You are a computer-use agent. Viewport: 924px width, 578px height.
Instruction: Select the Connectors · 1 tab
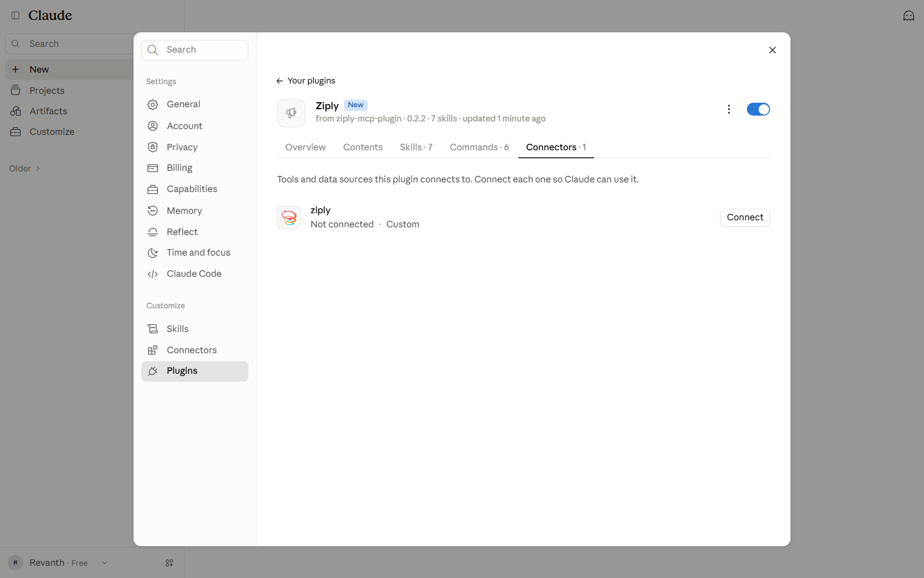click(x=556, y=147)
